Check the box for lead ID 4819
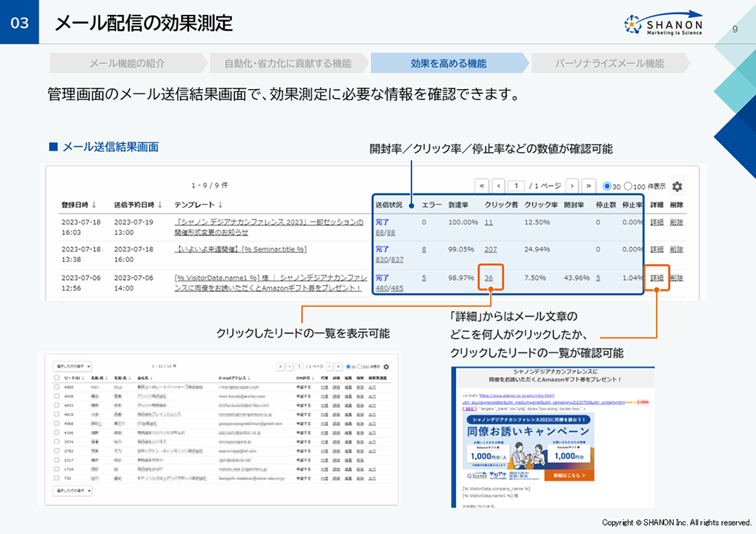Screen dimensions: 756x534 tap(56, 415)
